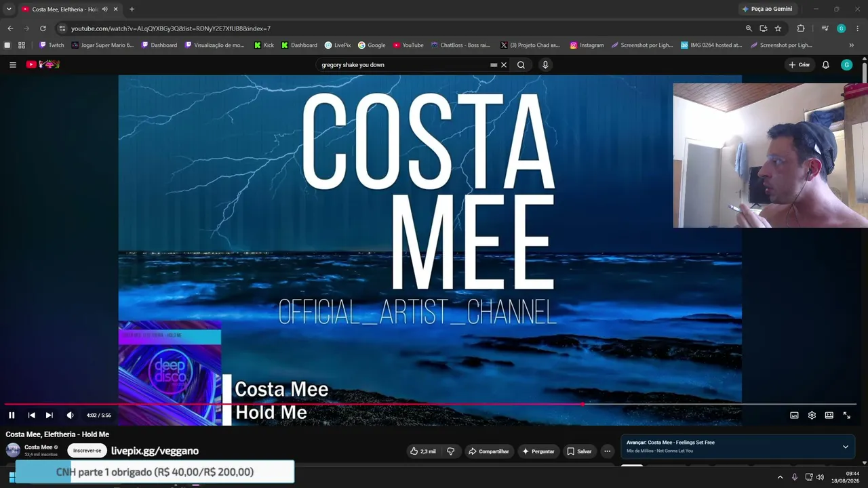
Task: Open the taskbar volume speaker icon
Action: pyautogui.click(x=821, y=477)
